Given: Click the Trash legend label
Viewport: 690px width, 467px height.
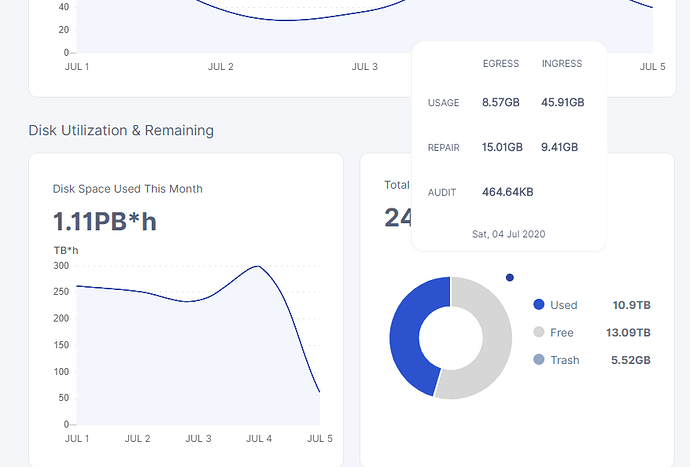Looking at the screenshot, I should 565,360.
